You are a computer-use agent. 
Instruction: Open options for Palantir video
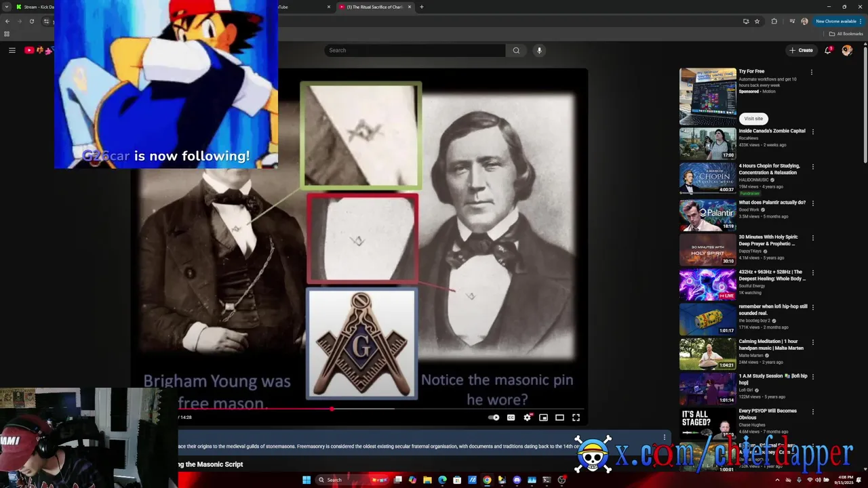813,203
